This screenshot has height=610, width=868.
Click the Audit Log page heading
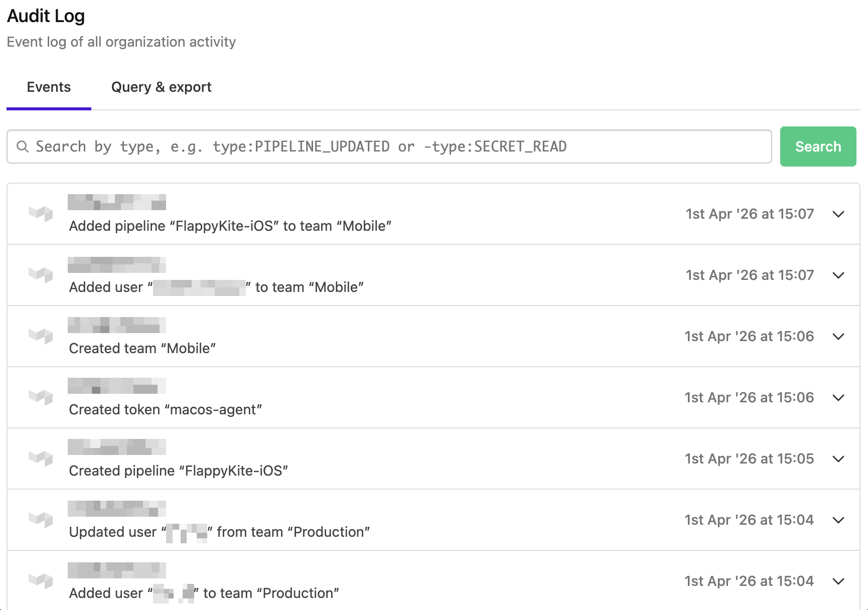[46, 16]
